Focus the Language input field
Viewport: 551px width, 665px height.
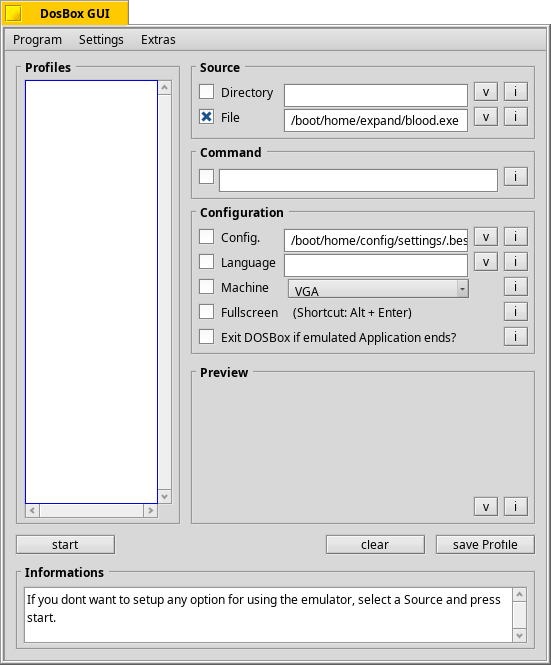pyautogui.click(x=376, y=265)
